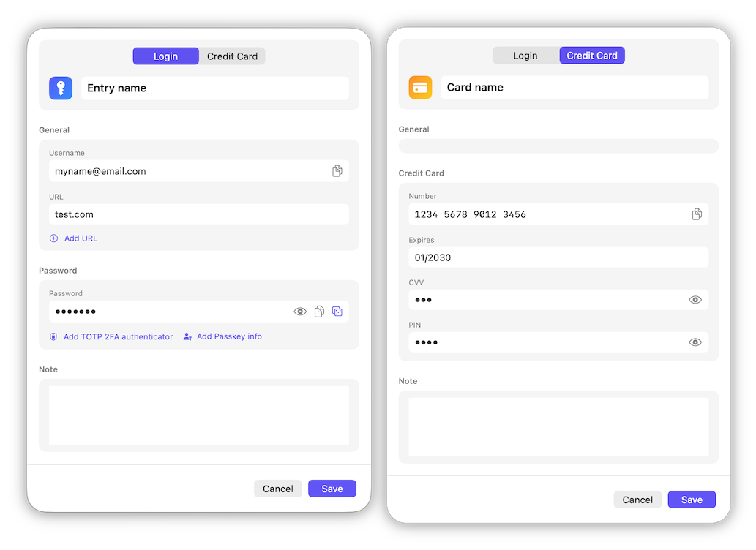Click Add Passkey info link
The image size is (756, 550).
pyautogui.click(x=230, y=336)
